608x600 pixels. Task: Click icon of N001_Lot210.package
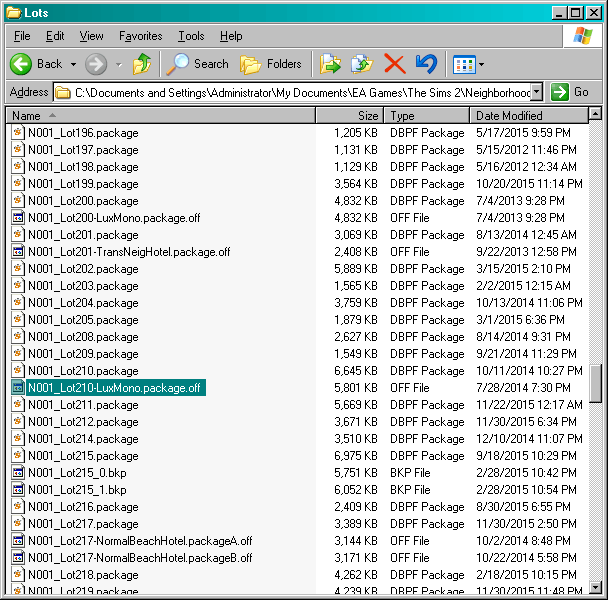17,370
